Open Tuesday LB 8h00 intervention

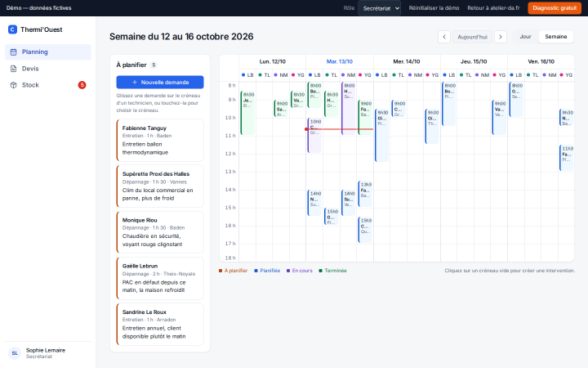314,95
